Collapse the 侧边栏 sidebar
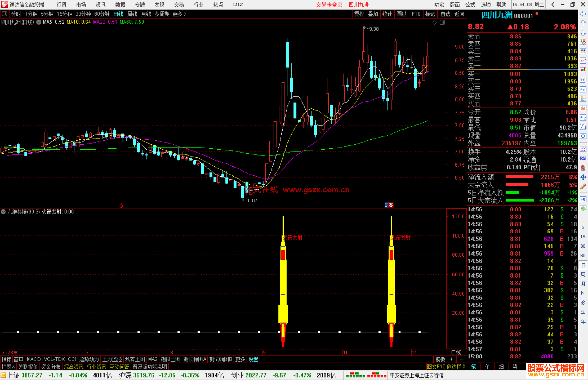 tap(456, 367)
